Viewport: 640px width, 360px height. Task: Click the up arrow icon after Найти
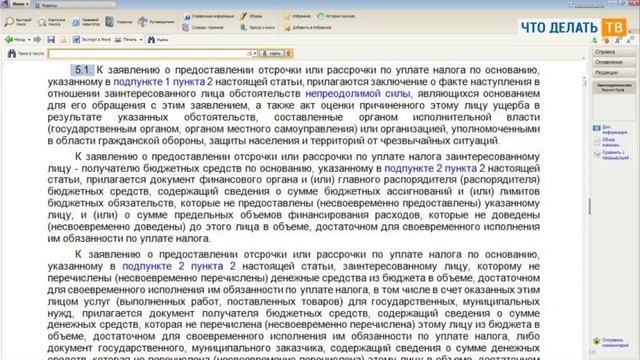click(289, 53)
